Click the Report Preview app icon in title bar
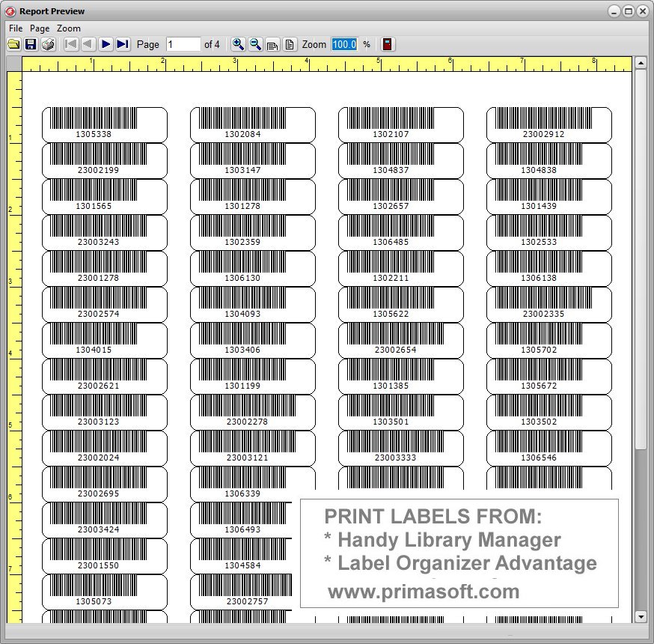Screen dimensions: 654x644 [x=10, y=11]
